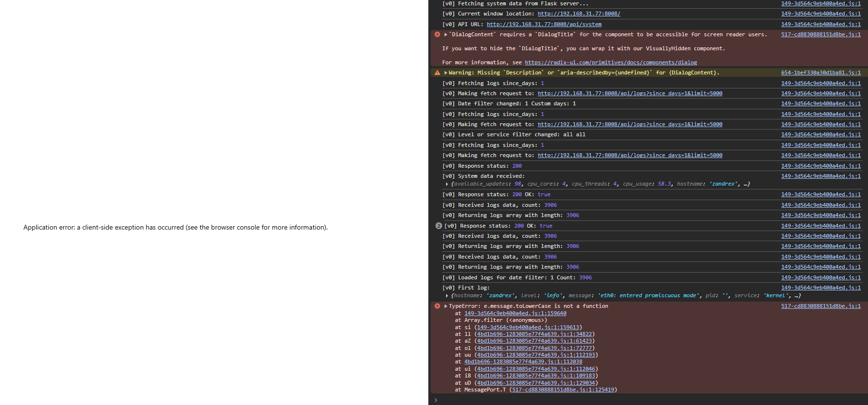Open the MessagePort.T stack frame link
Viewport: 868px width, 405px height.
click(x=563, y=390)
